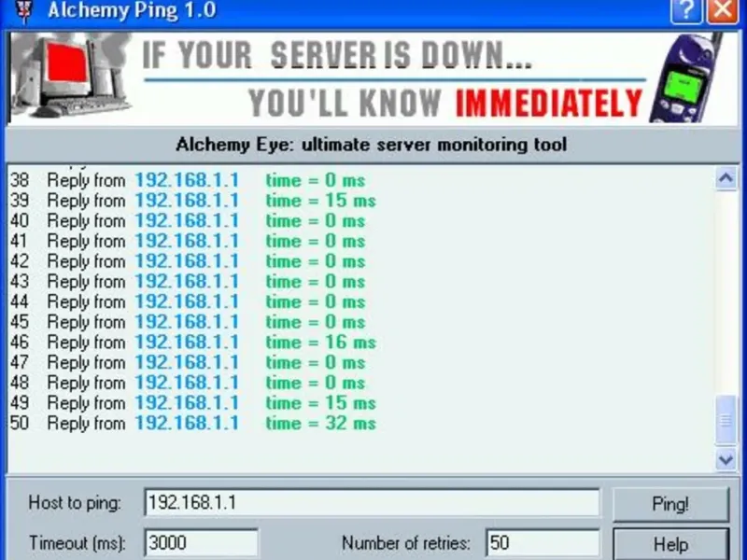The height and width of the screenshot is (560, 747).
Task: Click the results list scrollbar thumb
Action: pyautogui.click(x=726, y=420)
